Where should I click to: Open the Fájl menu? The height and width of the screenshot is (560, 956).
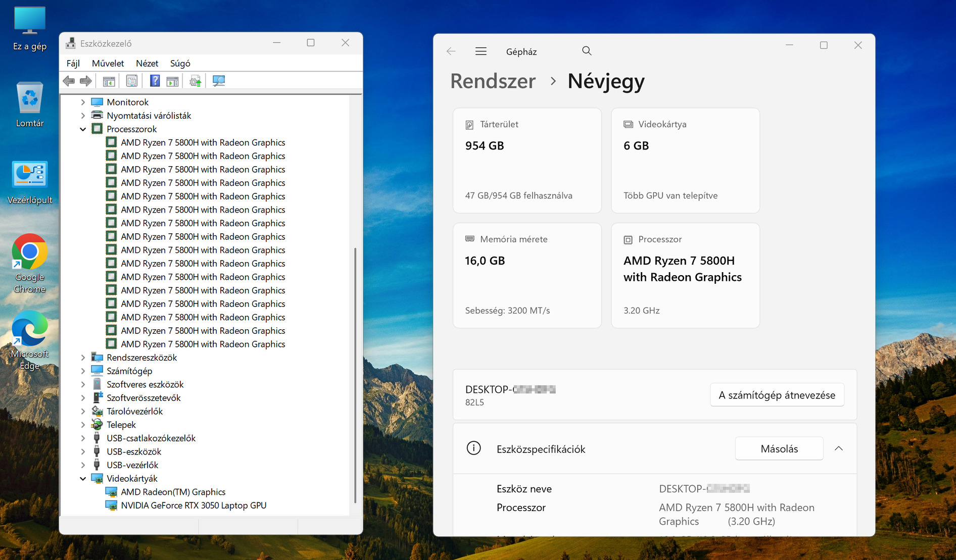[x=73, y=63]
